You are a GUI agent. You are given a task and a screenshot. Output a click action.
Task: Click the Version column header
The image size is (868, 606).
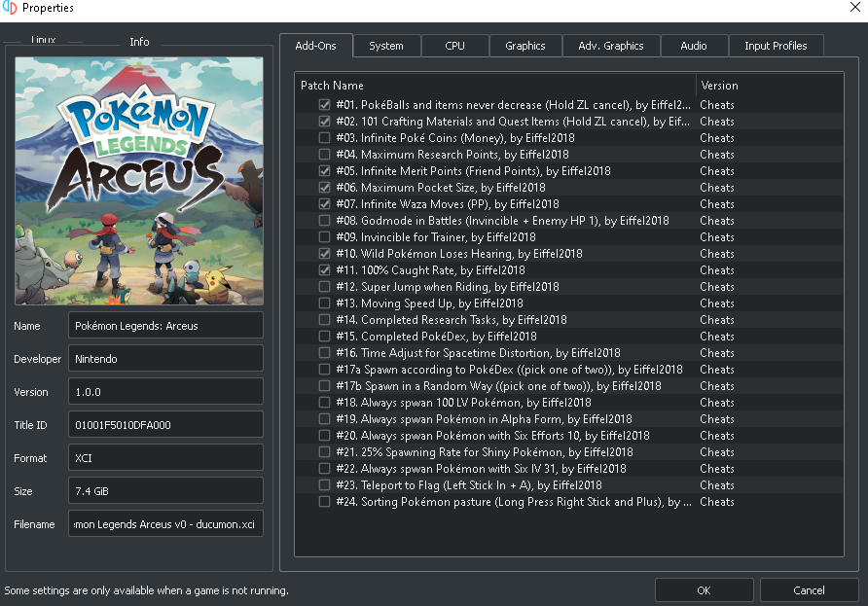(770, 86)
